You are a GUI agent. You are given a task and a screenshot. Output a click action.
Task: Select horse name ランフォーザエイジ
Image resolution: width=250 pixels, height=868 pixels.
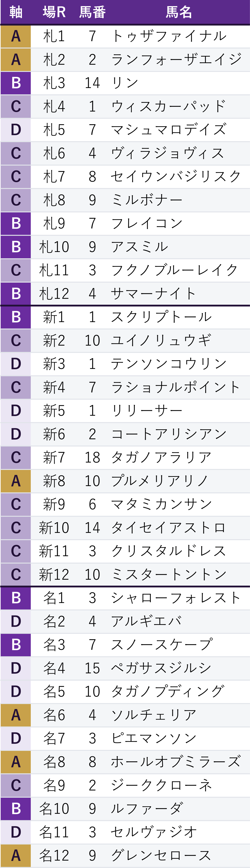pyautogui.click(x=176, y=60)
